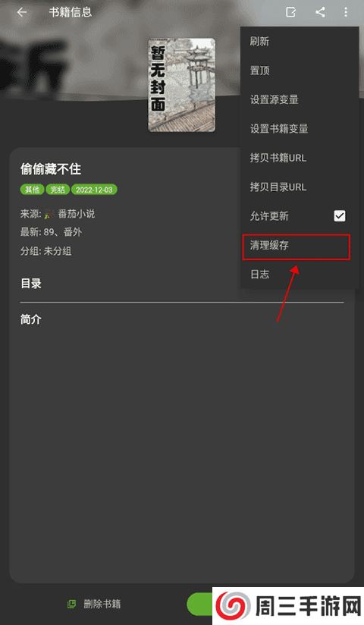The width and height of the screenshot is (364, 625).
Task: Open the three-dot overflow menu
Action: (346, 12)
